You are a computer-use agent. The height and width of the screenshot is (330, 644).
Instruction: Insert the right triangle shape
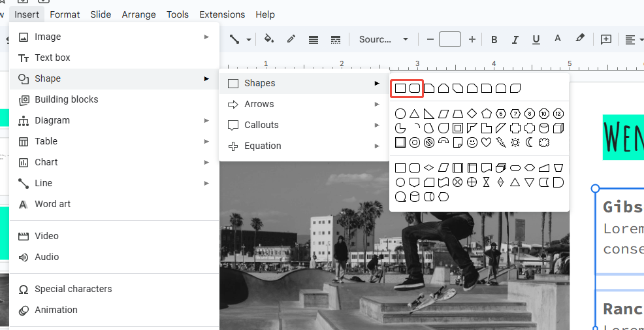(429, 114)
